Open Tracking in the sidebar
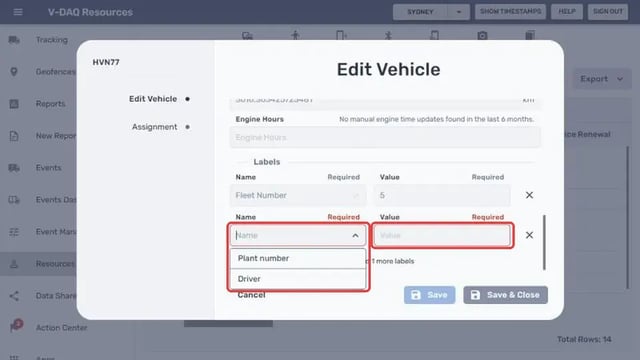The height and width of the screenshot is (360, 640). [51, 40]
